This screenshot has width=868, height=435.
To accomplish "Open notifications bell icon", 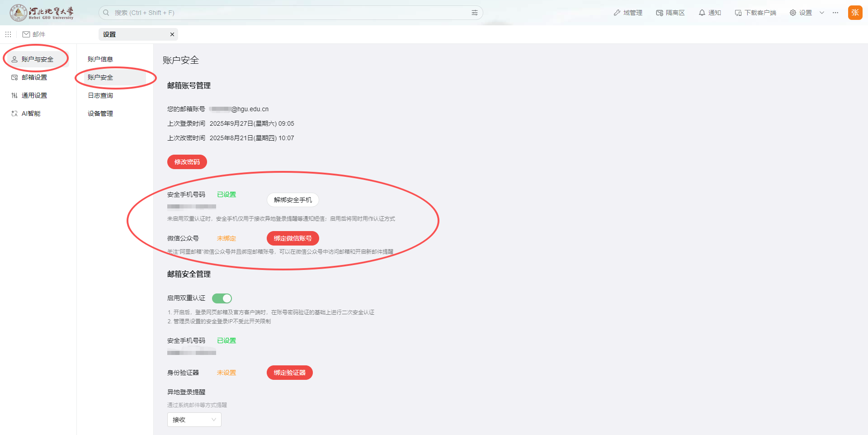I will click(x=702, y=13).
